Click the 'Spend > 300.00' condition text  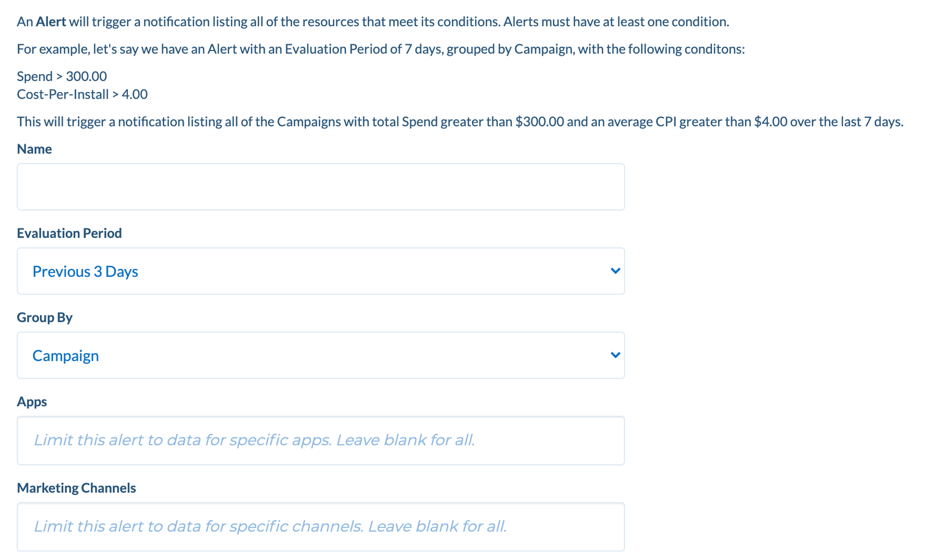(62, 76)
